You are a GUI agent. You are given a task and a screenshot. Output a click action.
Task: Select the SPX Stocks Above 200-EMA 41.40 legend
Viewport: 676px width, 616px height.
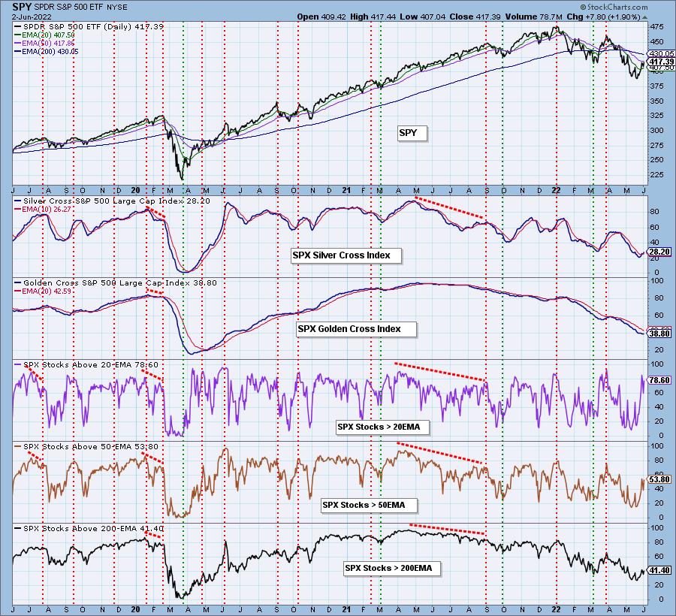pos(89,529)
